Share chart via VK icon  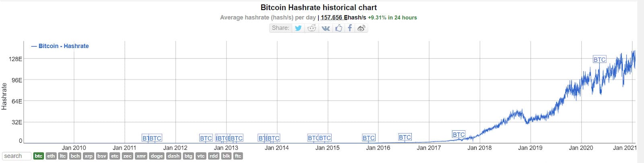pyautogui.click(x=326, y=28)
